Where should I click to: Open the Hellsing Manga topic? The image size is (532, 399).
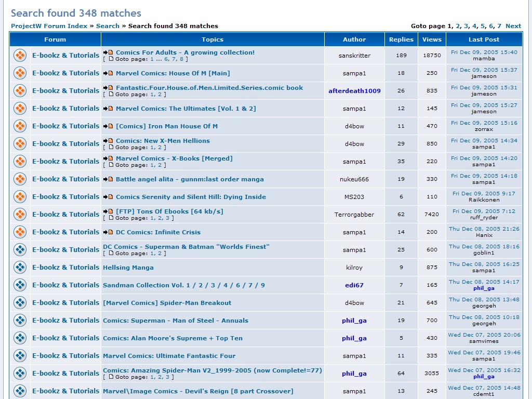(x=128, y=268)
